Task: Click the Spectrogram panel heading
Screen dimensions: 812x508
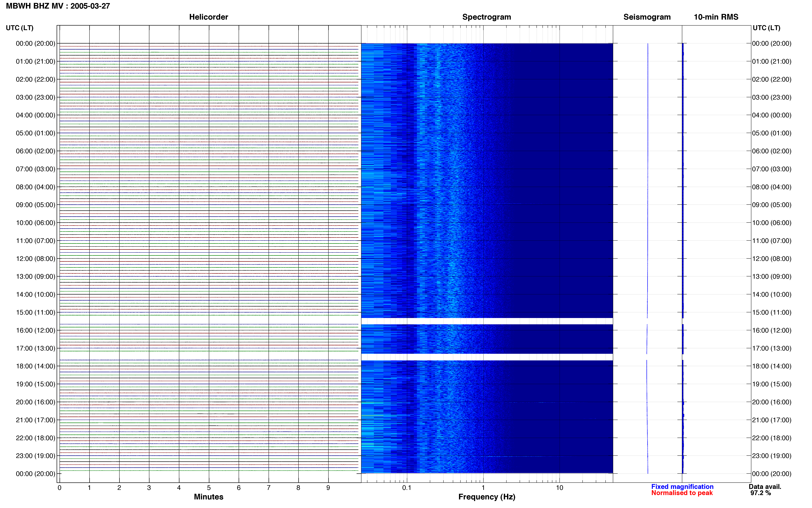Action: click(x=487, y=17)
